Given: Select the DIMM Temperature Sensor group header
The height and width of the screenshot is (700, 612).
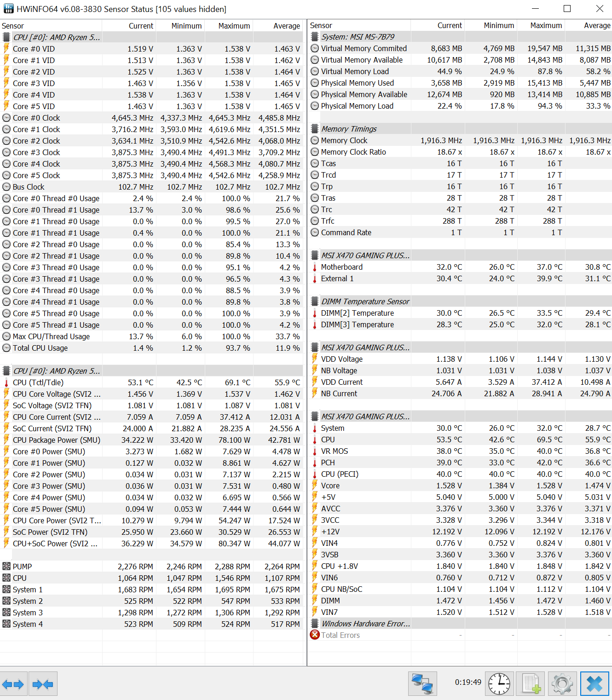Looking at the screenshot, I should pyautogui.click(x=460, y=301).
